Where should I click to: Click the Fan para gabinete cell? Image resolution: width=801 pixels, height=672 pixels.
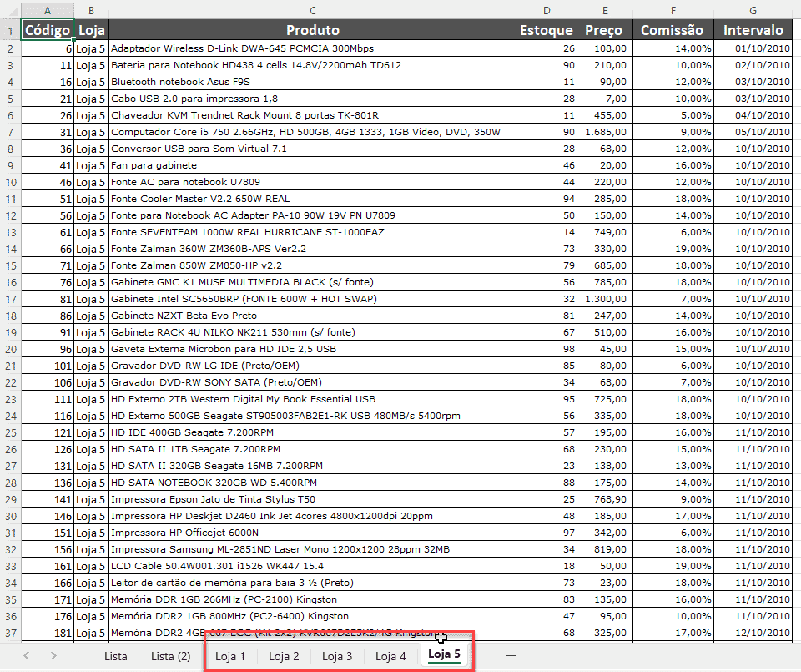tap(313, 165)
